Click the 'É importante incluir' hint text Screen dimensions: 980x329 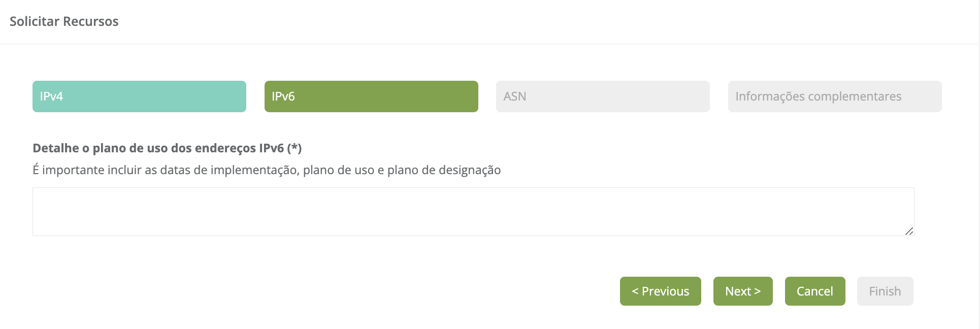point(267,170)
